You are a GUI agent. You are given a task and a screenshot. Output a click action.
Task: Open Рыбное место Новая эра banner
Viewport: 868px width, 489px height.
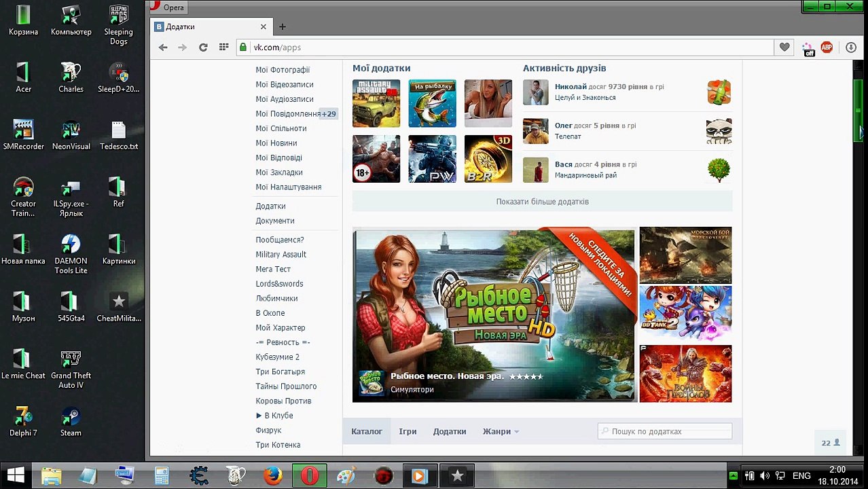(494, 315)
